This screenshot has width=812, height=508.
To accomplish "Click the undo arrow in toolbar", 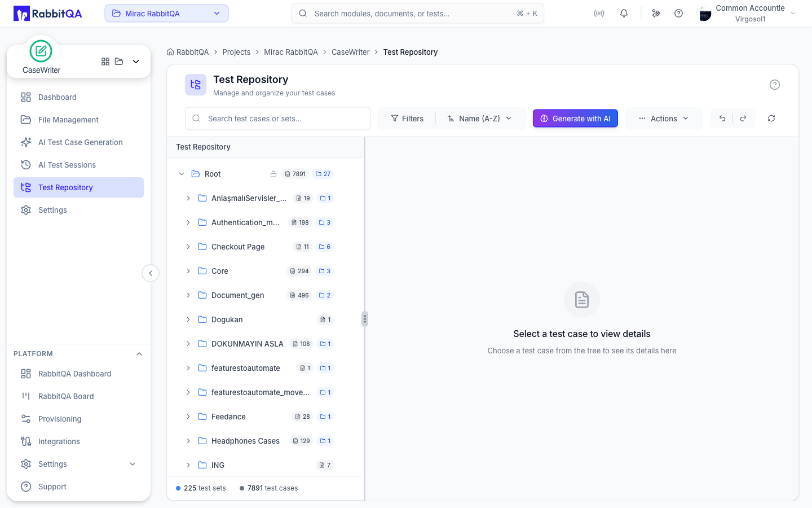I will 722,119.
